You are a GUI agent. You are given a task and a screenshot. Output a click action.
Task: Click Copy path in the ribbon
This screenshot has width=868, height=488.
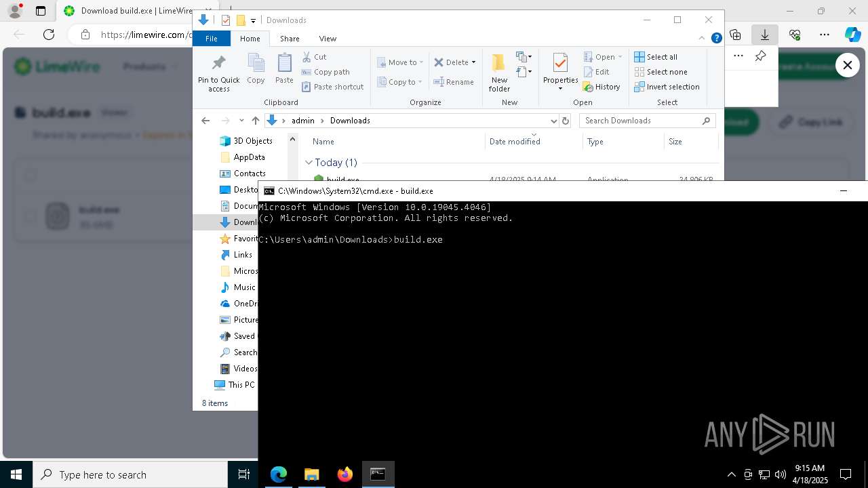pos(325,72)
